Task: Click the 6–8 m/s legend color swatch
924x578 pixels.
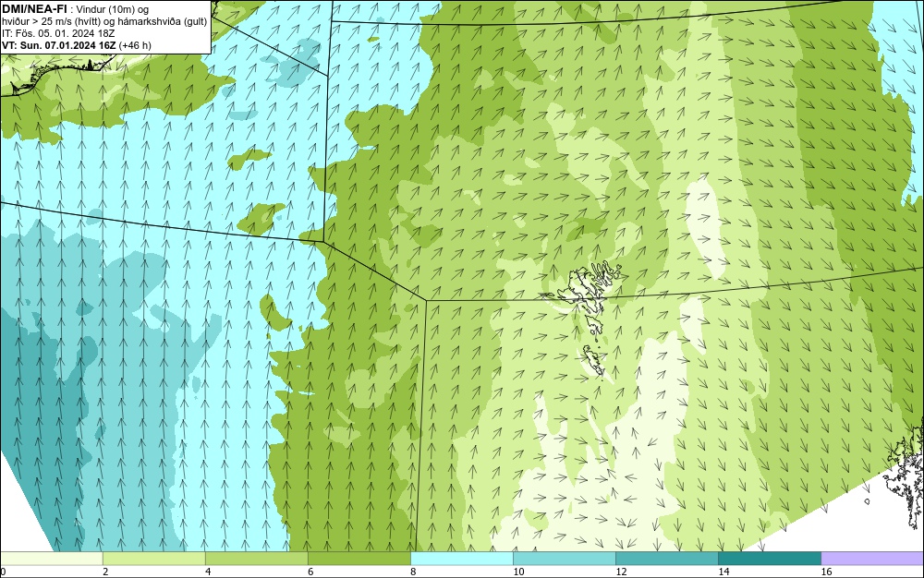Action: tap(359, 559)
